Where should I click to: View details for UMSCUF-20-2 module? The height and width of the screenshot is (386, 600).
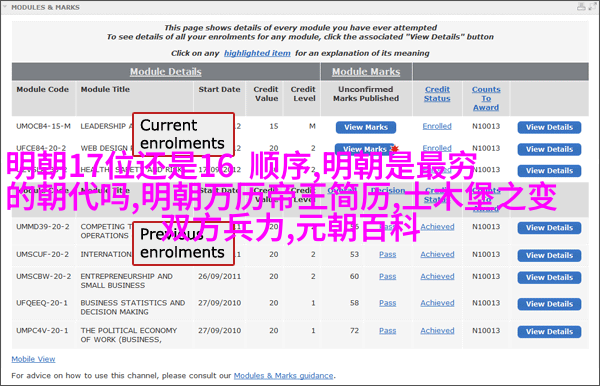549,255
